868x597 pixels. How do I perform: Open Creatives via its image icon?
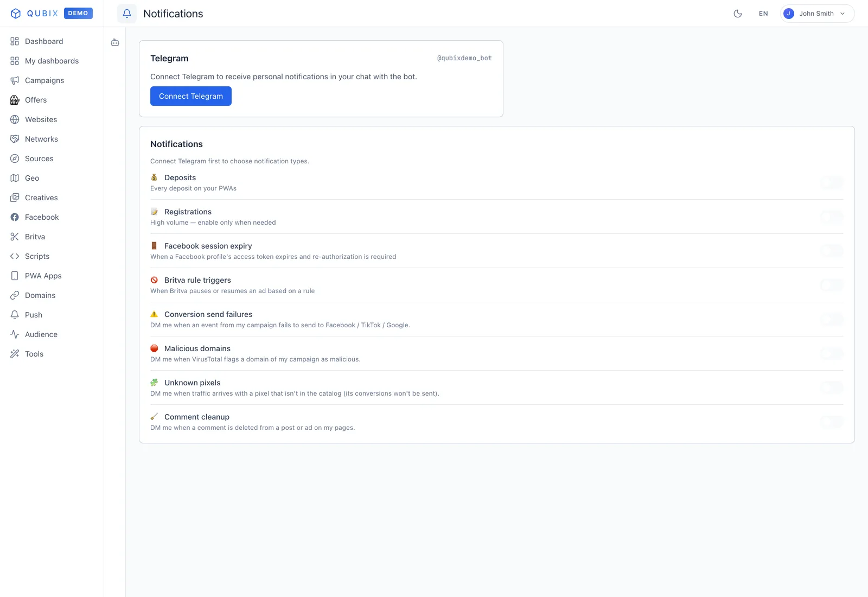(x=15, y=198)
